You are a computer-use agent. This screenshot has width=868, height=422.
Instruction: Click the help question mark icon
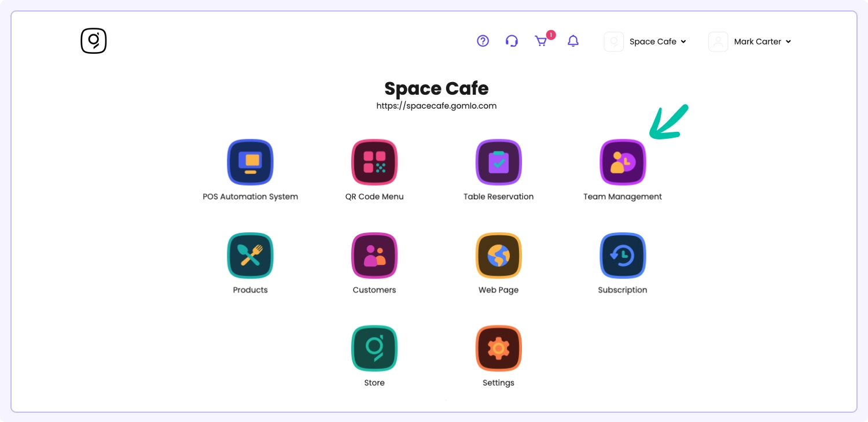[483, 41]
